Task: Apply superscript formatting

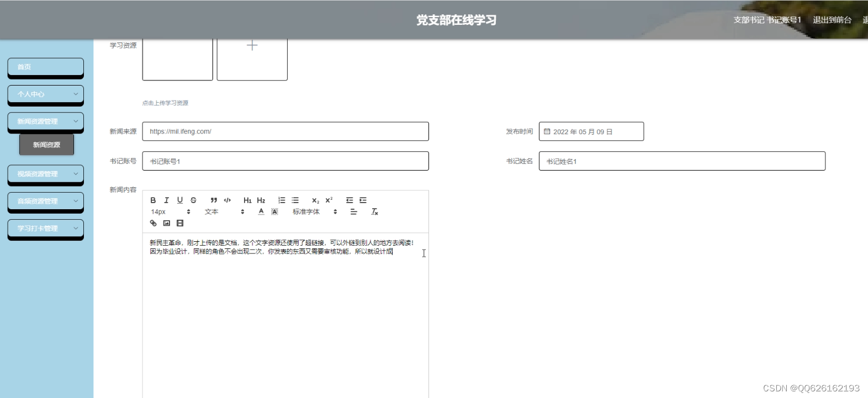Action: [329, 200]
